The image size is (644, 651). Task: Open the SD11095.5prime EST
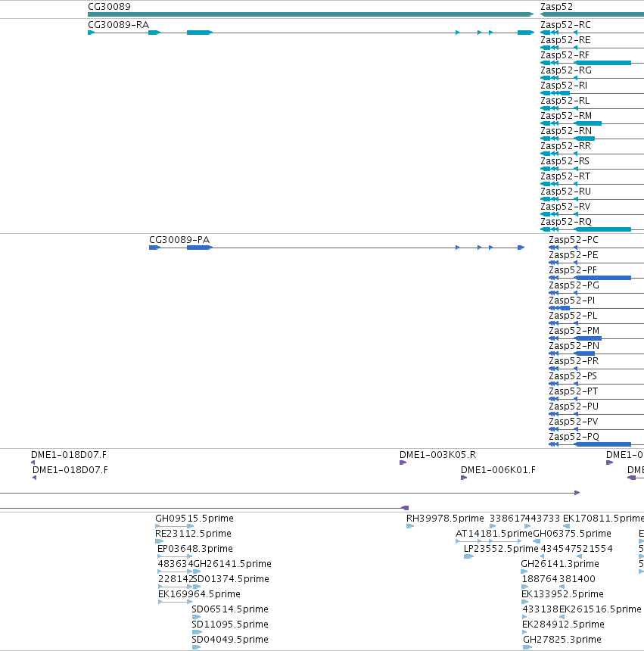[230, 625]
